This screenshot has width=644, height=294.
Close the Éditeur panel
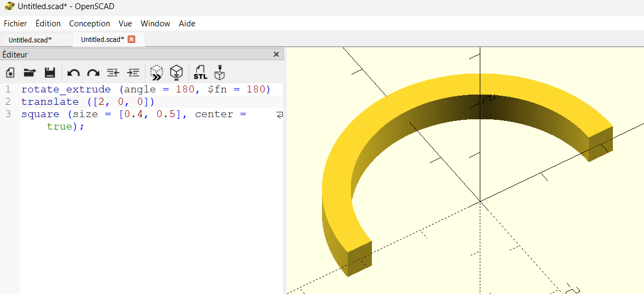[x=276, y=54]
